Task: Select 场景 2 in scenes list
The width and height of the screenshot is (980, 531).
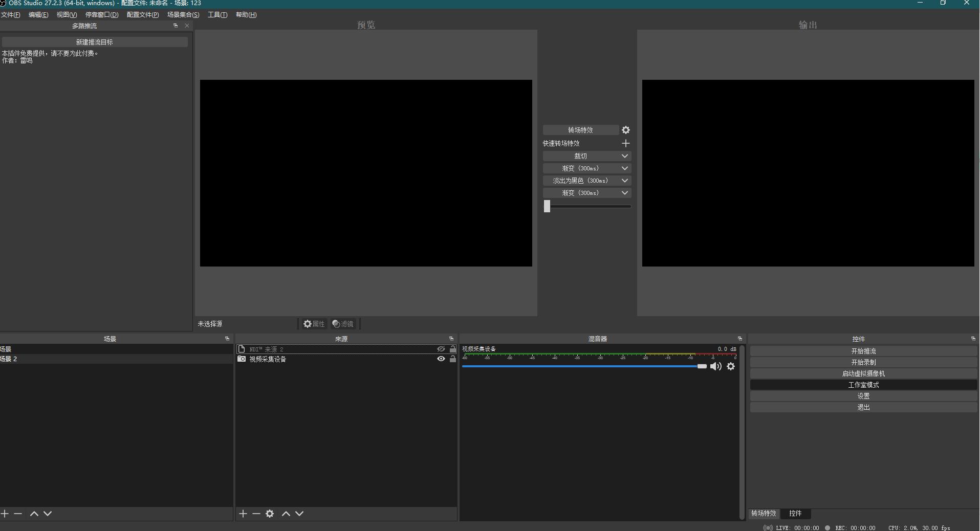Action: pos(116,359)
